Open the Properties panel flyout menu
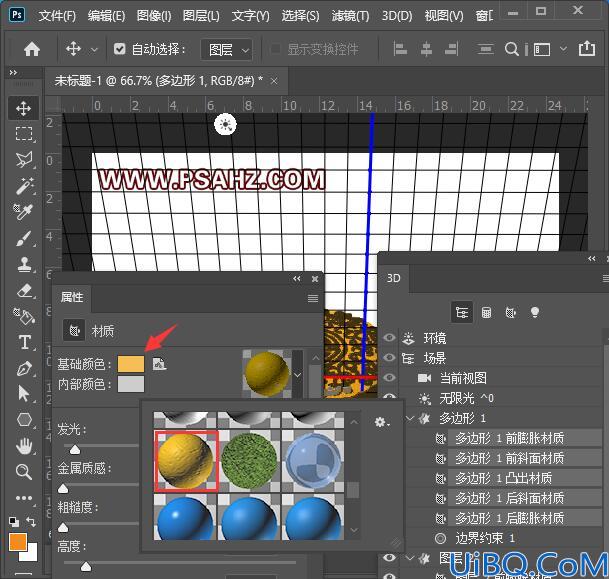This screenshot has height=579, width=609. [313, 298]
